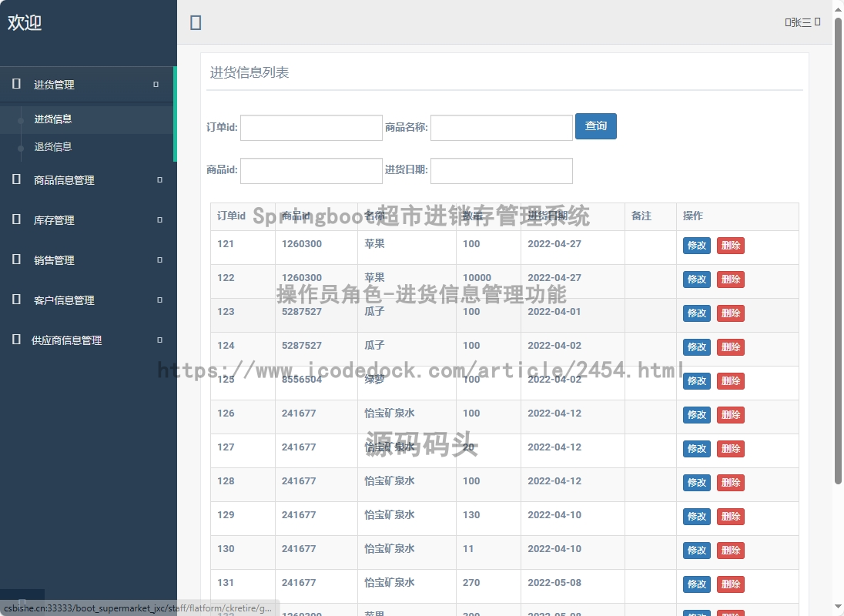This screenshot has width=844, height=616.
Task: Expand the 销售管理 section arrow
Action: [x=160, y=259]
